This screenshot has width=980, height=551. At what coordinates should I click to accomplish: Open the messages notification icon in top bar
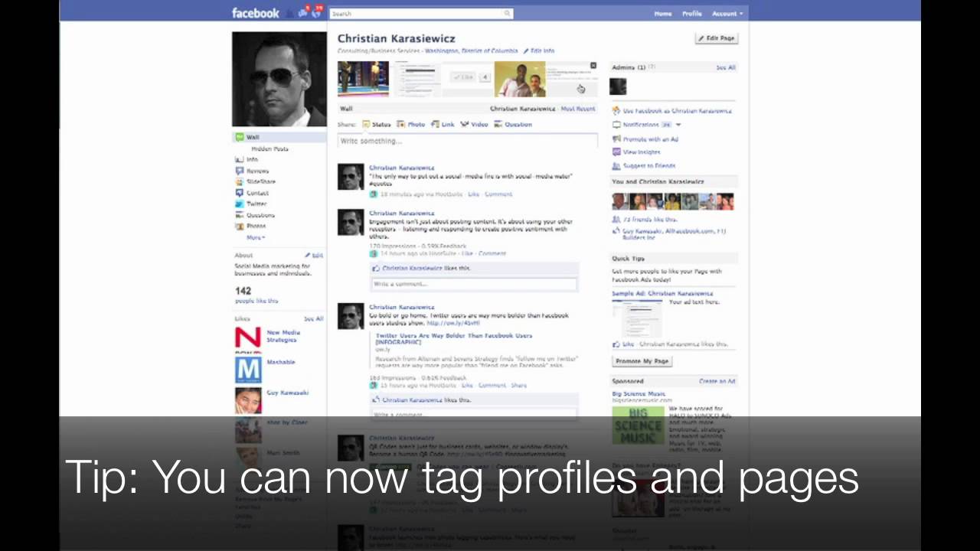[304, 12]
